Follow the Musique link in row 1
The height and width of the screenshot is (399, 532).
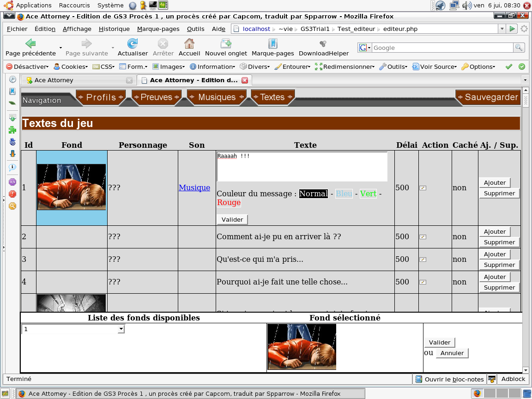(194, 187)
